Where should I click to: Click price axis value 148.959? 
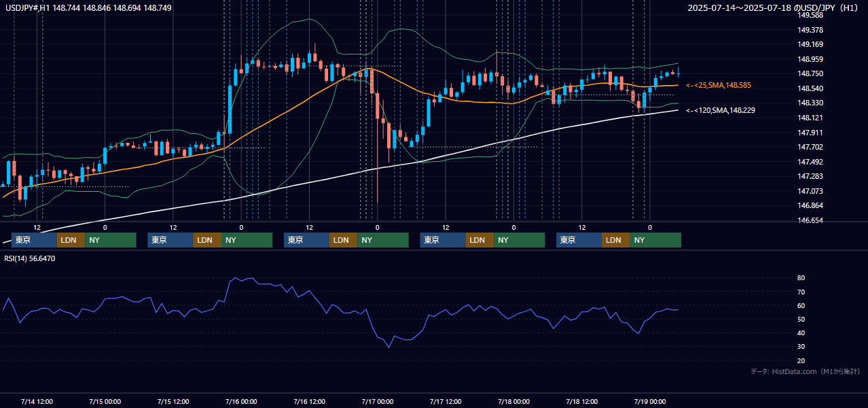click(x=810, y=59)
